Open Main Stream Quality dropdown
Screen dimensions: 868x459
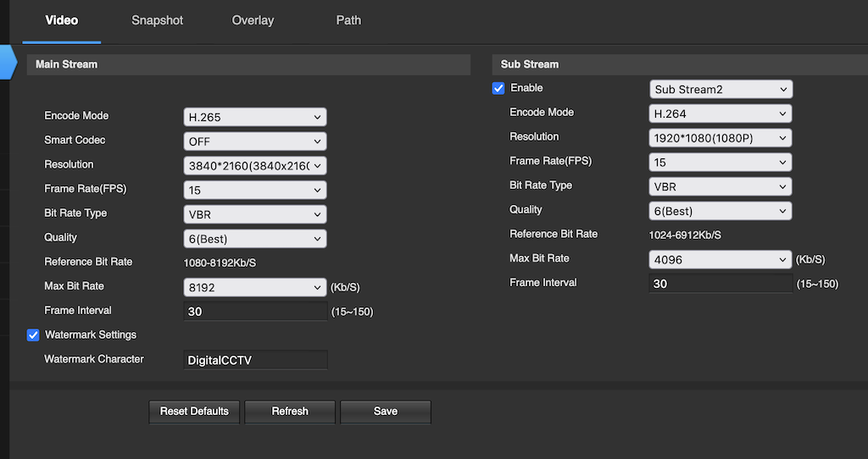255,239
